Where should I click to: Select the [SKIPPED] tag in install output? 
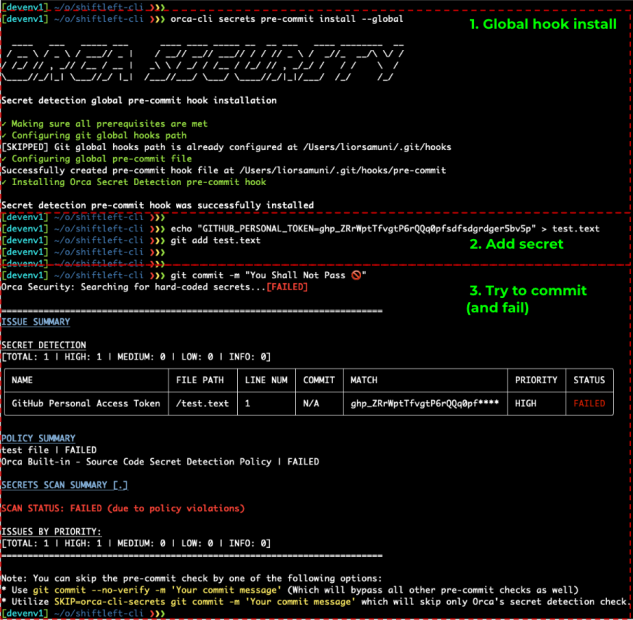(28, 147)
